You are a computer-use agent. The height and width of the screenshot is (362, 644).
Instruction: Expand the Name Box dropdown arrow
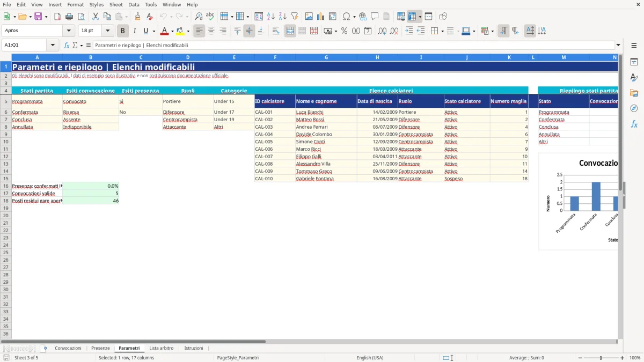[x=53, y=45]
